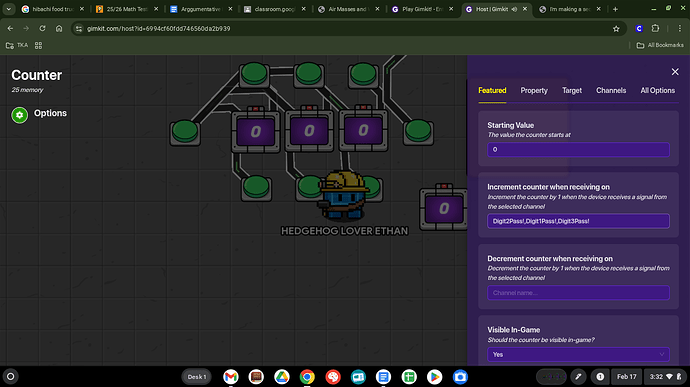The image size is (690, 387).
Task: Select the middle purple counter device
Action: click(309, 130)
